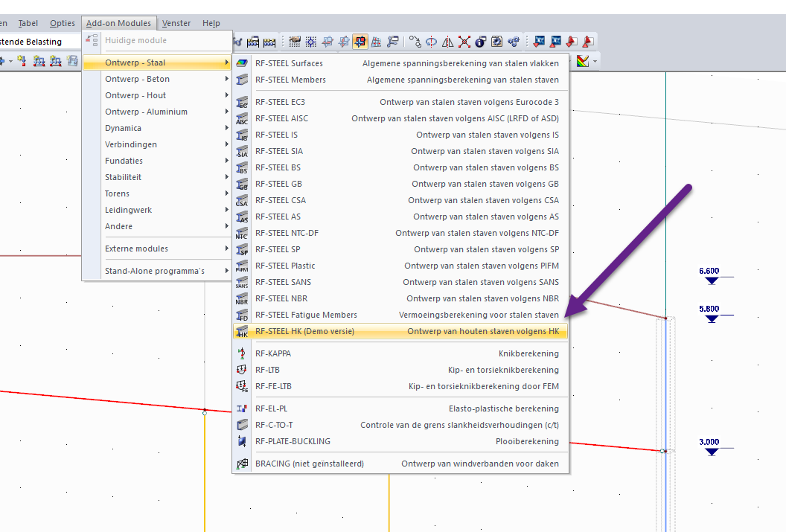Open the Help menu
Image resolution: width=786 pixels, height=532 pixels.
(x=211, y=23)
